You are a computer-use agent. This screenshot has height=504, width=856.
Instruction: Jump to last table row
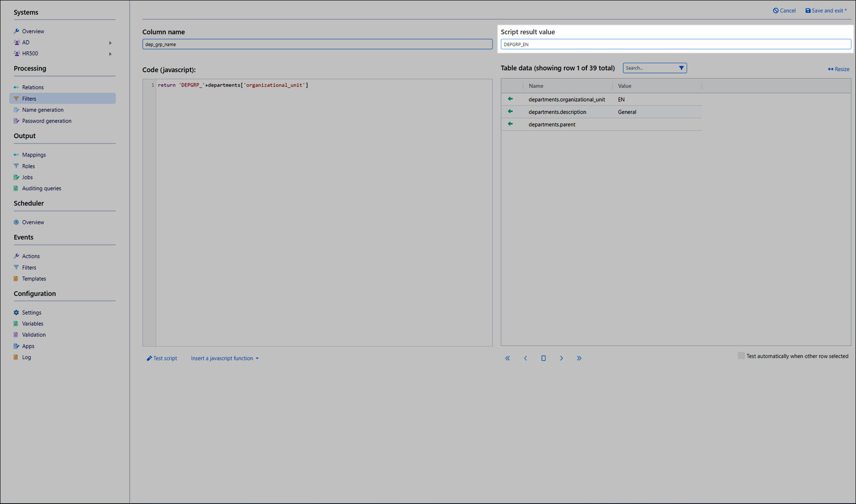coord(579,358)
